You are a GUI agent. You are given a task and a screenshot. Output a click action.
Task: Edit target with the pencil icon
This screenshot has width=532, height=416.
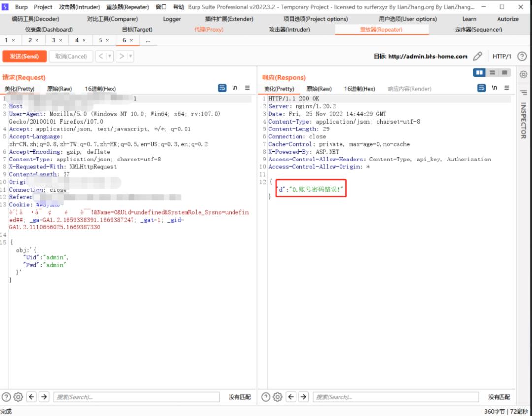click(x=478, y=56)
